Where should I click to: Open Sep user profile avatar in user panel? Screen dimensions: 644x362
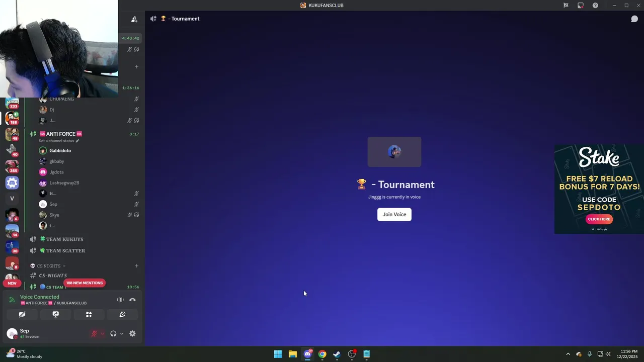point(12,333)
